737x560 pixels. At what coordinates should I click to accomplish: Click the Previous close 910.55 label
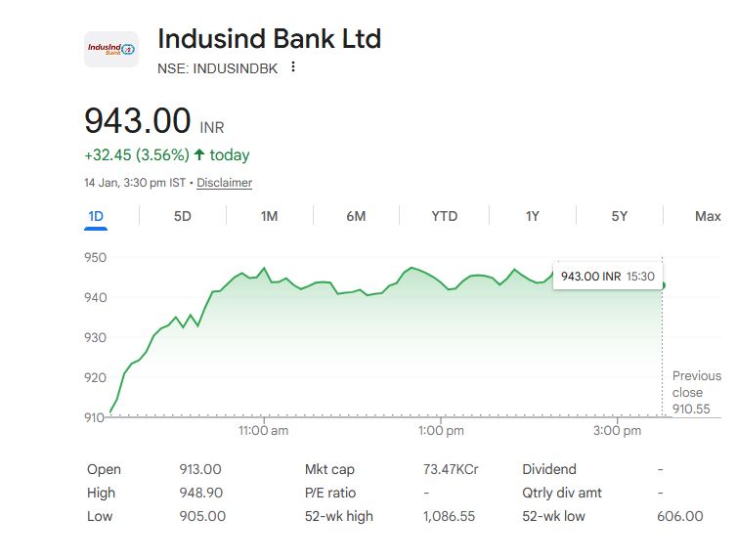coord(696,392)
